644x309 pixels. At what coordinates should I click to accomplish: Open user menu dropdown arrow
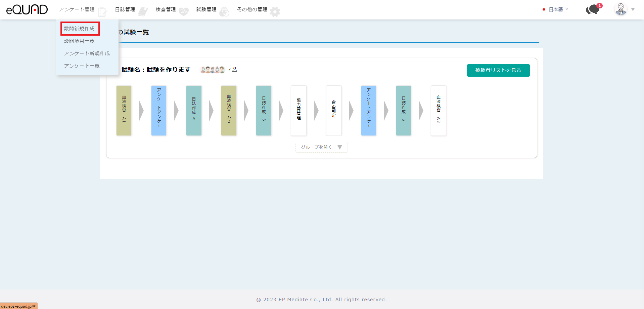point(633,9)
